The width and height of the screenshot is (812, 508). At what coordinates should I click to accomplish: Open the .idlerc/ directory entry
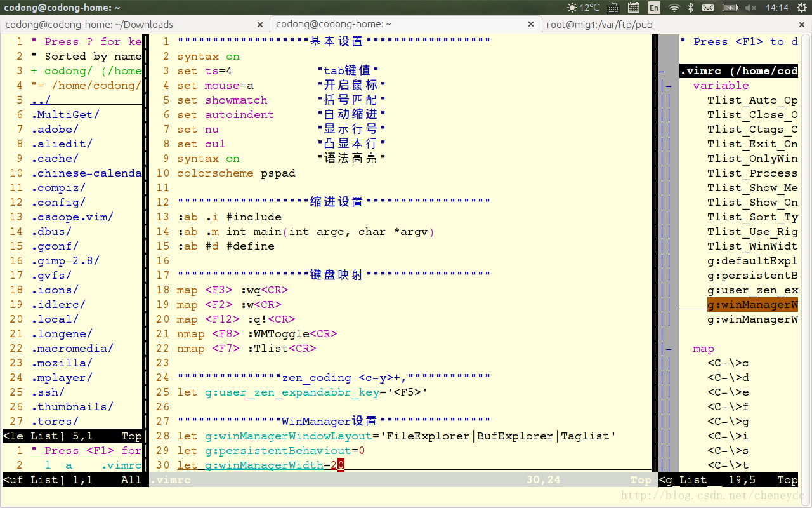pos(58,305)
